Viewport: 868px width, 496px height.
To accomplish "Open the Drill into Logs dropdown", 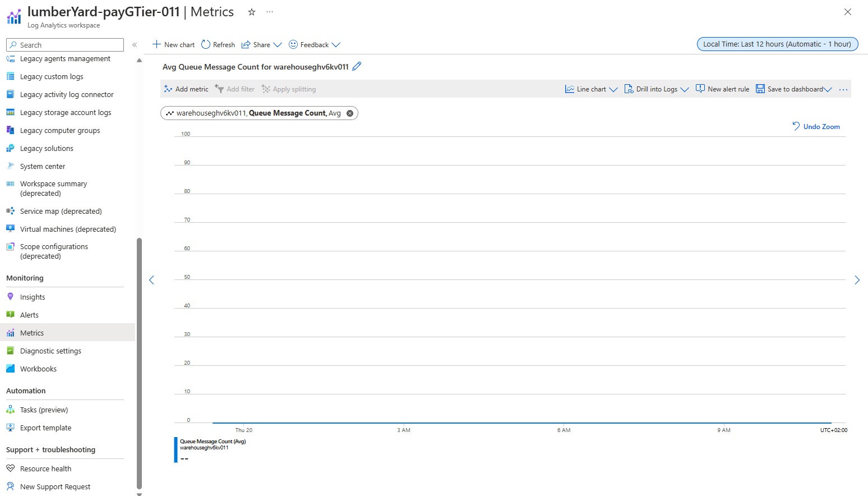I will coord(657,89).
